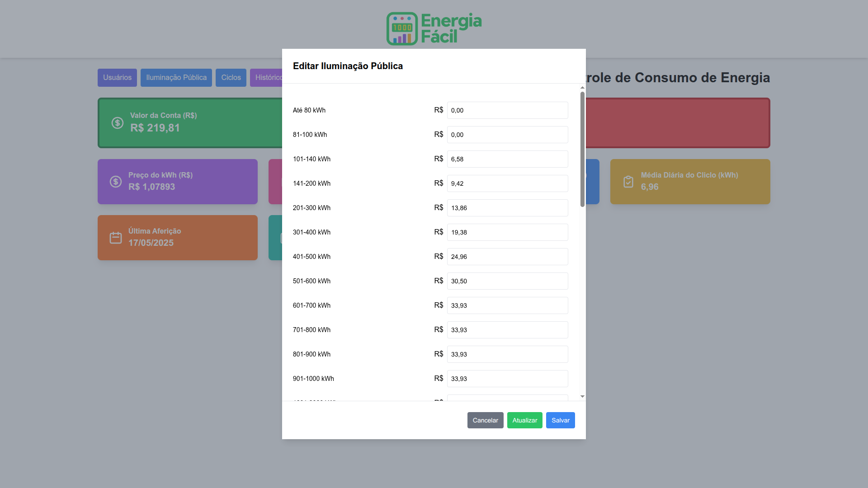Viewport: 868px width, 488px height.
Task: Focus the 901-1000 kWh input field
Action: [507, 379]
